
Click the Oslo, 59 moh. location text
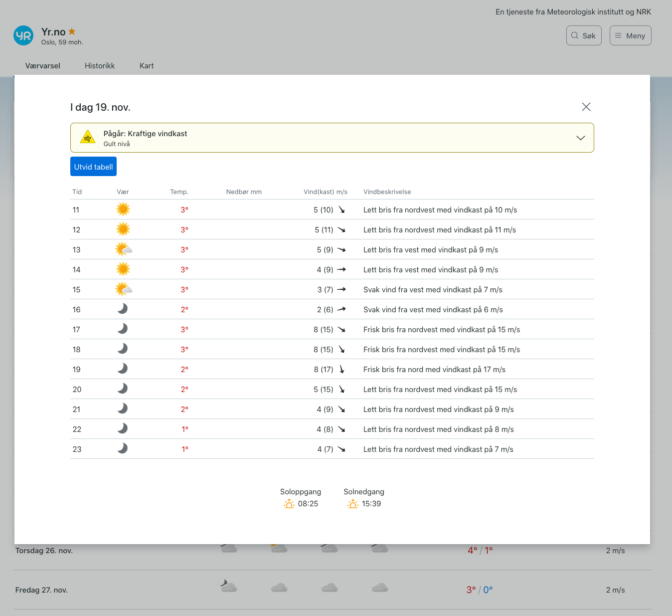(x=62, y=42)
